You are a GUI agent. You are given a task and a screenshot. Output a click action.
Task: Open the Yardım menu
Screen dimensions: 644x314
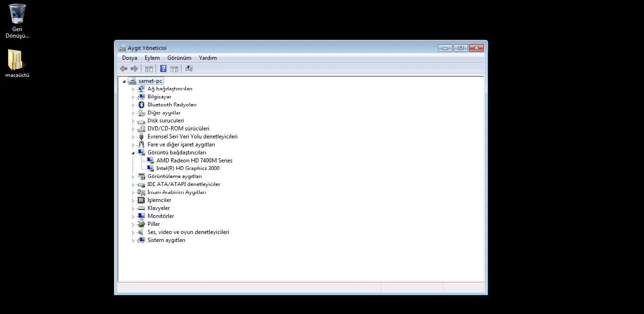point(208,58)
